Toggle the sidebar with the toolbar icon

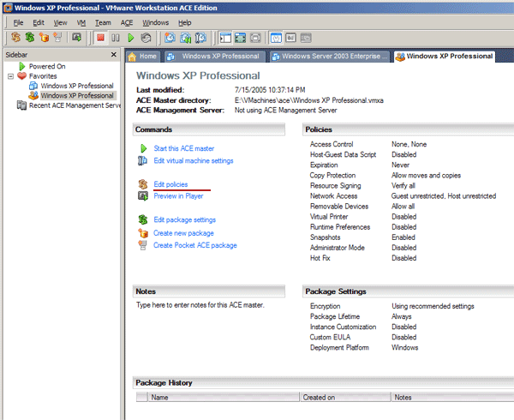pyautogui.click(x=225, y=38)
